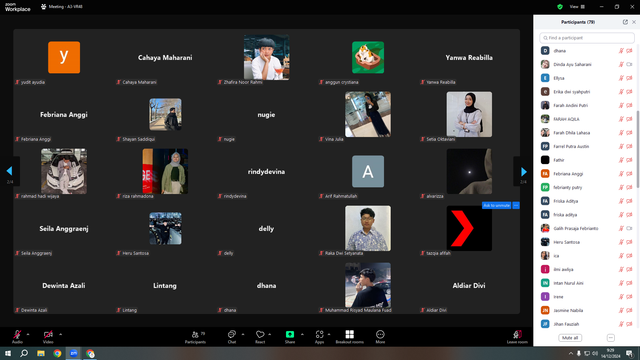The image size is (640, 360).
Task: Select Farah Dhila Lahasa in participant list
Action: pyautogui.click(x=587, y=133)
